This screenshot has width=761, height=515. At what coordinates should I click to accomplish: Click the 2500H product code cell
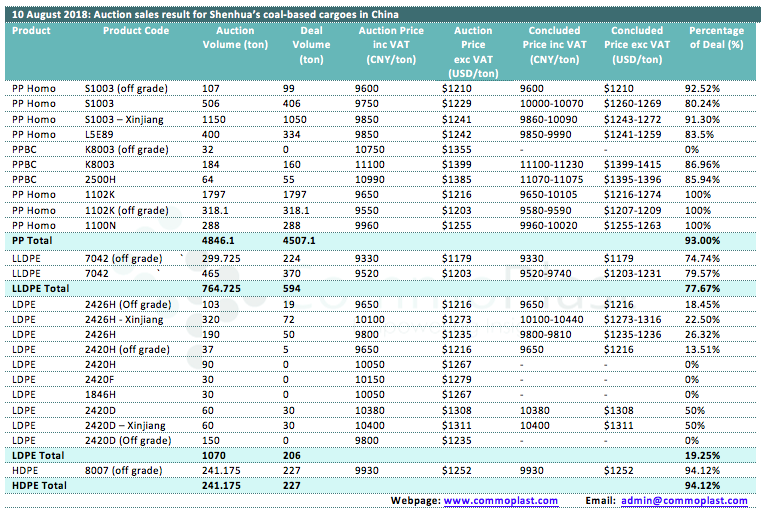click(101, 180)
